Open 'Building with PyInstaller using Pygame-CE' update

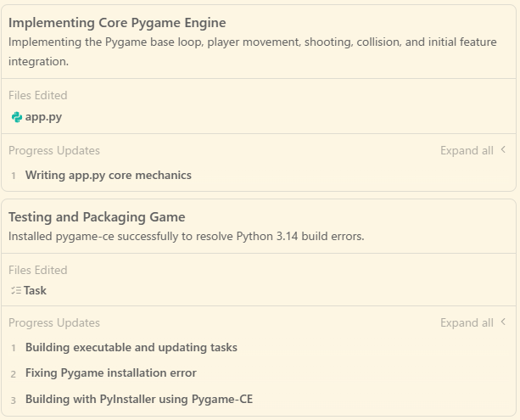(138, 399)
